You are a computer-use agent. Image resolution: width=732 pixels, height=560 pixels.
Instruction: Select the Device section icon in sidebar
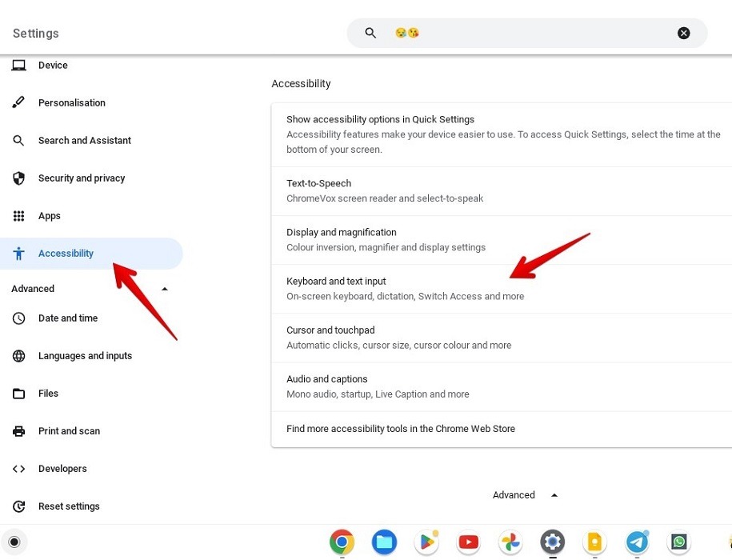[18, 65]
